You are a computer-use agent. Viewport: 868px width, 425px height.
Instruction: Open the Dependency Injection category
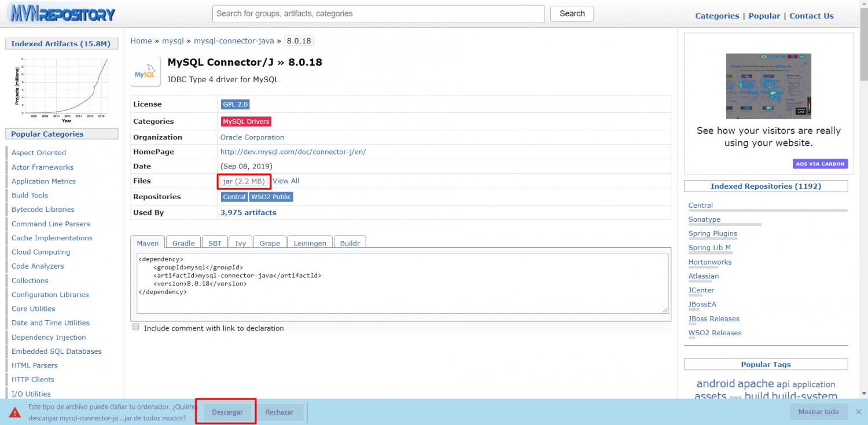pyautogui.click(x=49, y=338)
